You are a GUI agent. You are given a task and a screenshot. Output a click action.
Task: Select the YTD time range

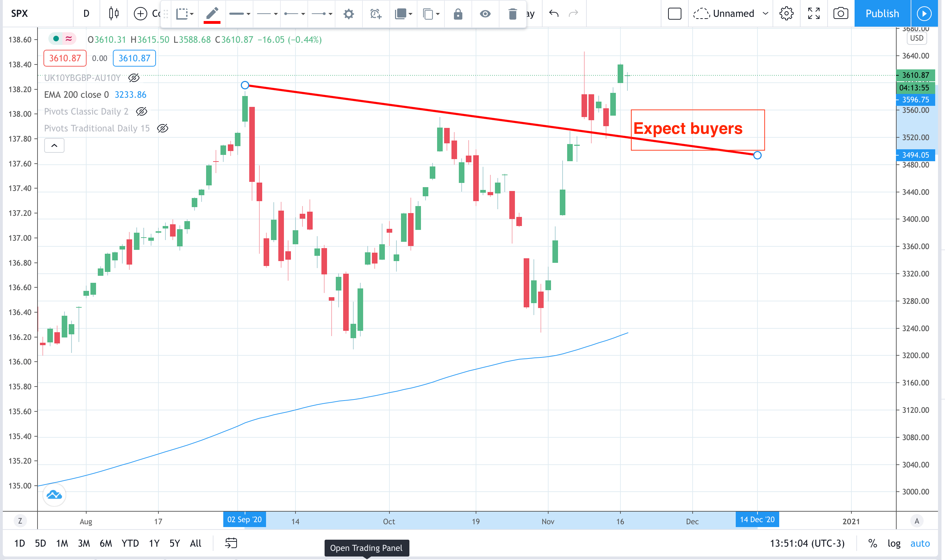[x=130, y=543]
